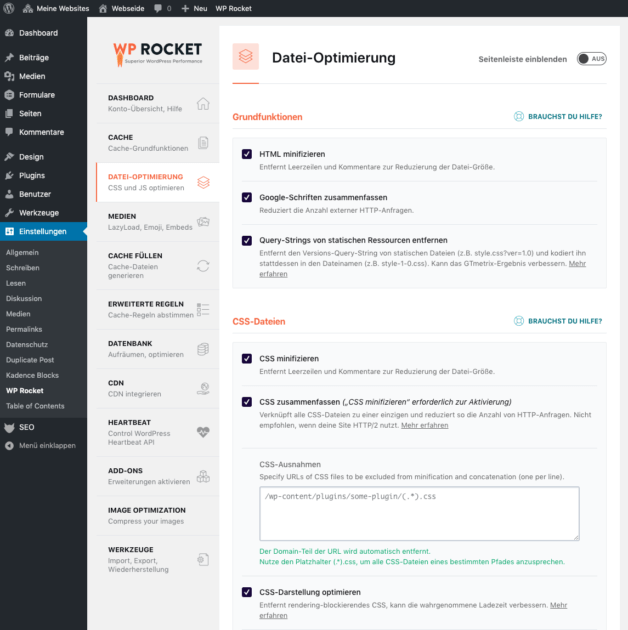Screen dimensions: 628x630
Task: Open WP Rocket menu in admin bar
Action: click(x=233, y=8)
